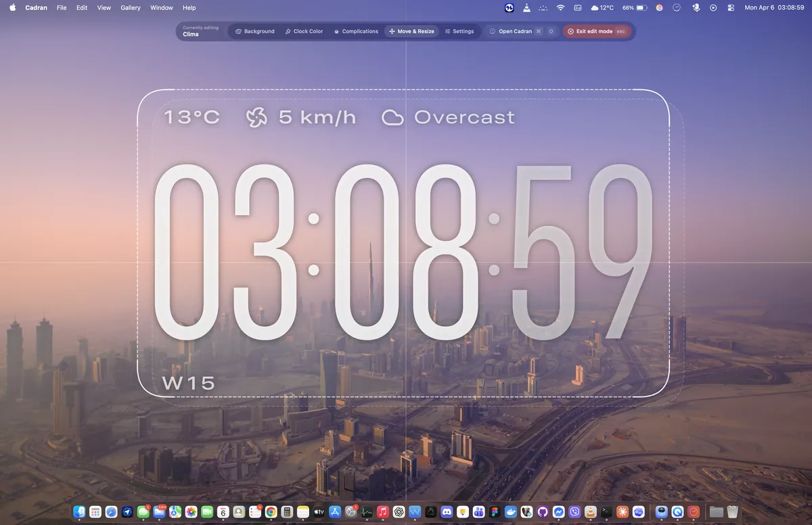This screenshot has height=525, width=812.
Task: Open Music from the dock
Action: pos(383,512)
